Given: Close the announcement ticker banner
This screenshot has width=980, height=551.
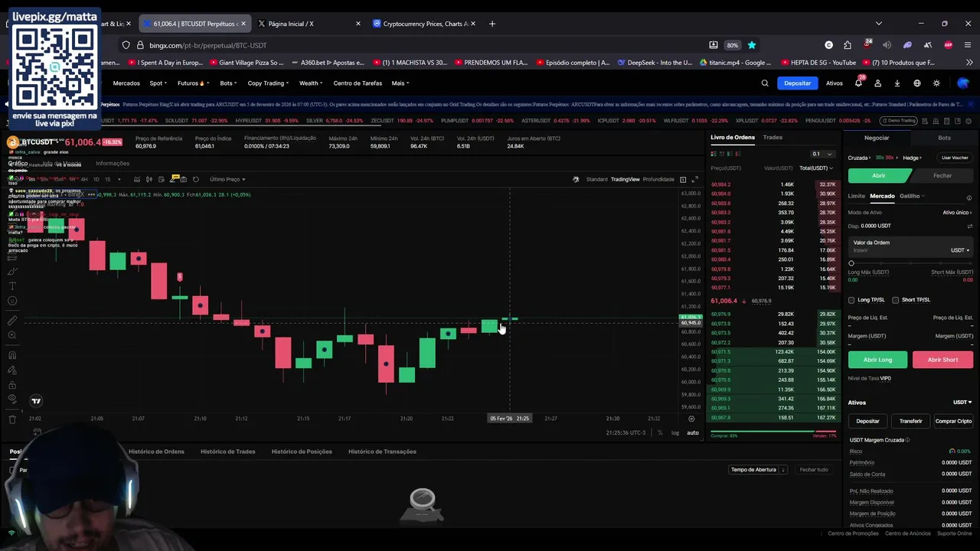Looking at the screenshot, I should pos(971,104).
